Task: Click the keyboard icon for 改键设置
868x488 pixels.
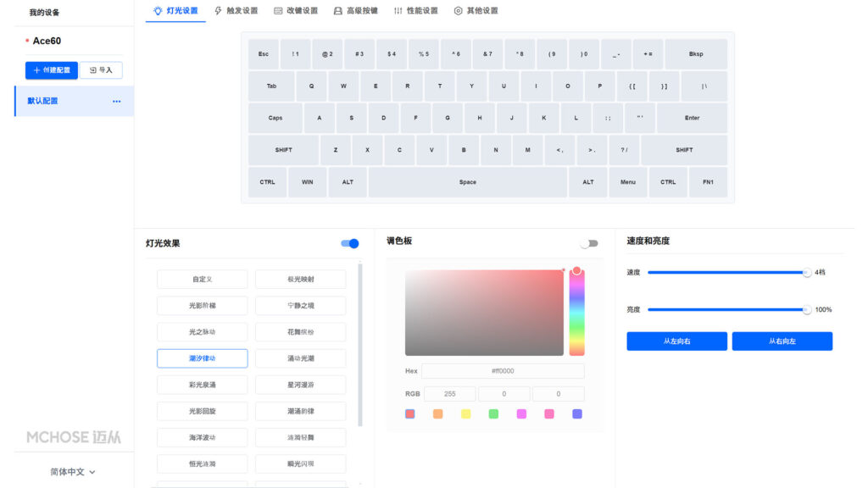Action: click(x=278, y=11)
